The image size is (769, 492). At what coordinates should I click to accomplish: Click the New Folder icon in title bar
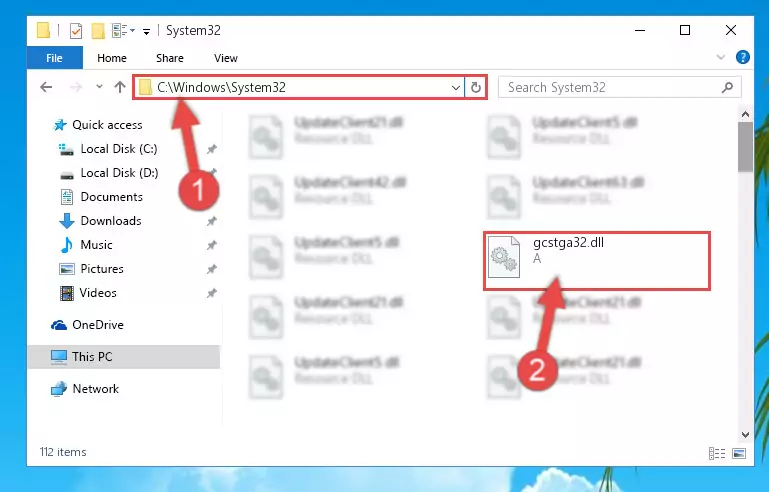click(x=98, y=31)
